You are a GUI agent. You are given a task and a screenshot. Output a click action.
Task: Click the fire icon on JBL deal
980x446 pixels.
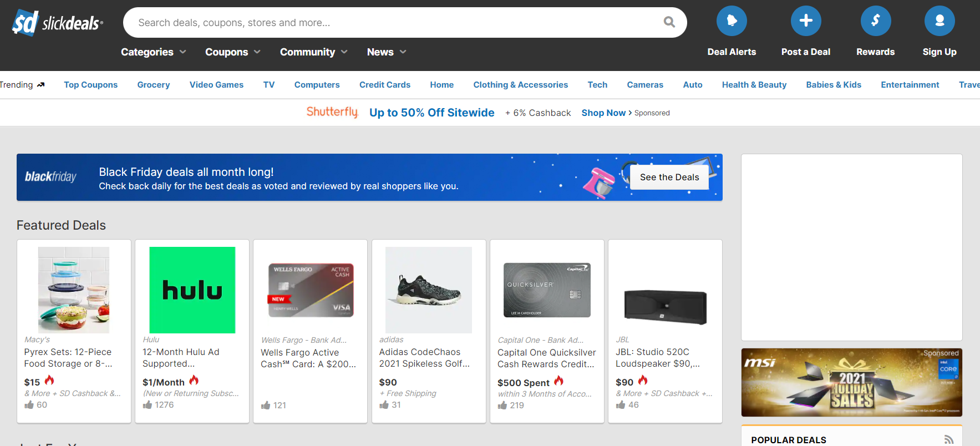(643, 380)
